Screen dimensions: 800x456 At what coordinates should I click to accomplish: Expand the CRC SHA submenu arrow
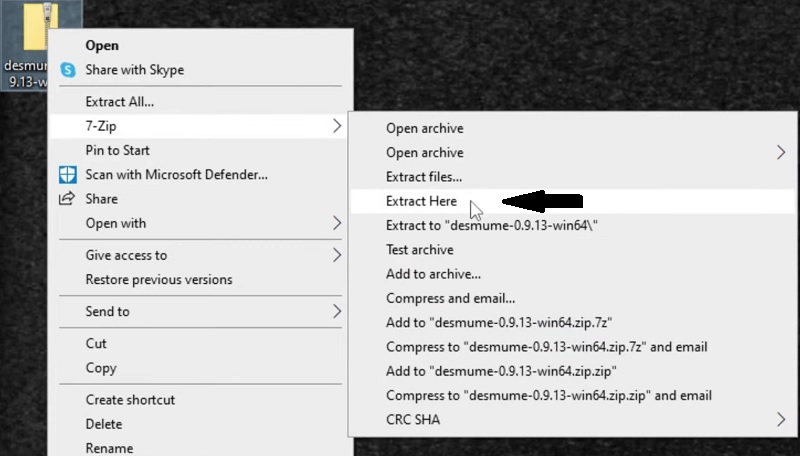pyautogui.click(x=780, y=420)
